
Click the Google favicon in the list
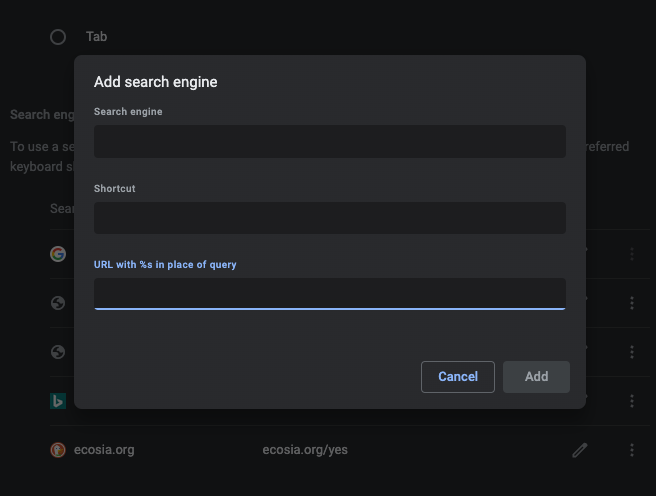pos(58,254)
